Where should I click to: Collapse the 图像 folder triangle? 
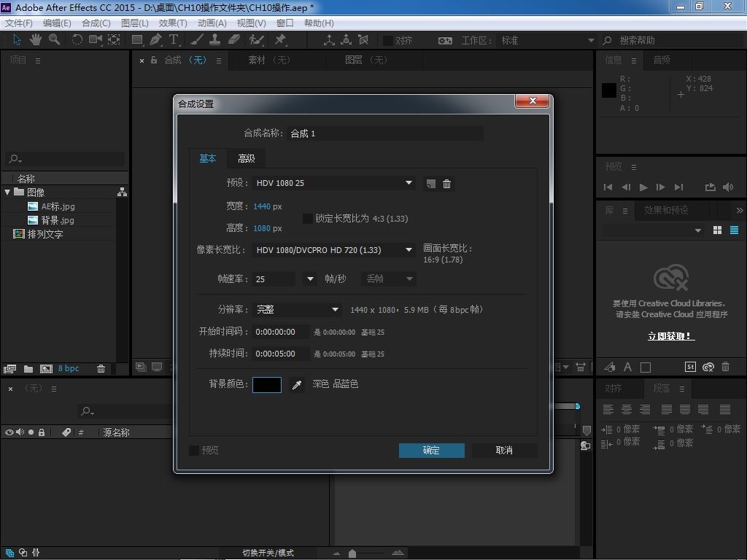point(7,192)
